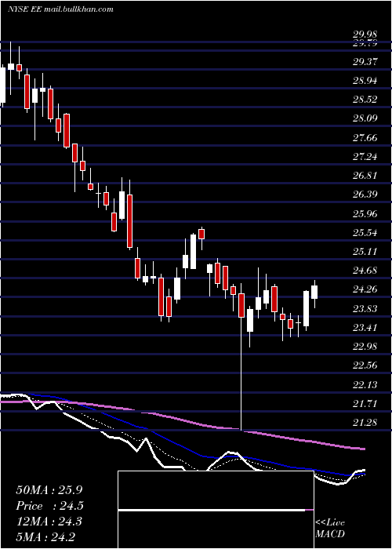Click the 29.37 price axis label
The height and width of the screenshot is (549, 392).
tap(365, 62)
